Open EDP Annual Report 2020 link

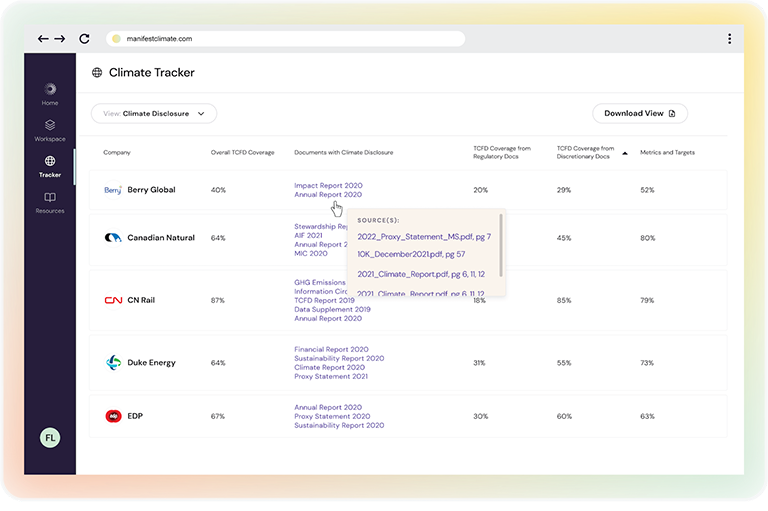click(328, 407)
